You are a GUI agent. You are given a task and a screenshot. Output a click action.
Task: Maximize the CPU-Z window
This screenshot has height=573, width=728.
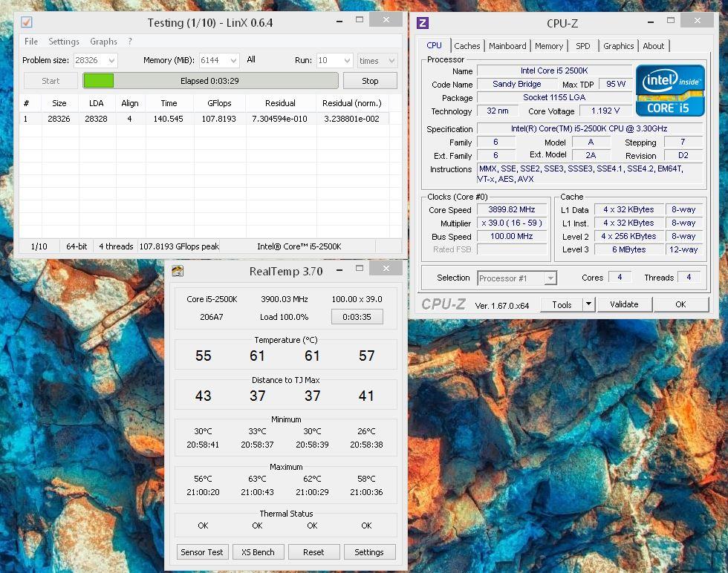coord(670,20)
